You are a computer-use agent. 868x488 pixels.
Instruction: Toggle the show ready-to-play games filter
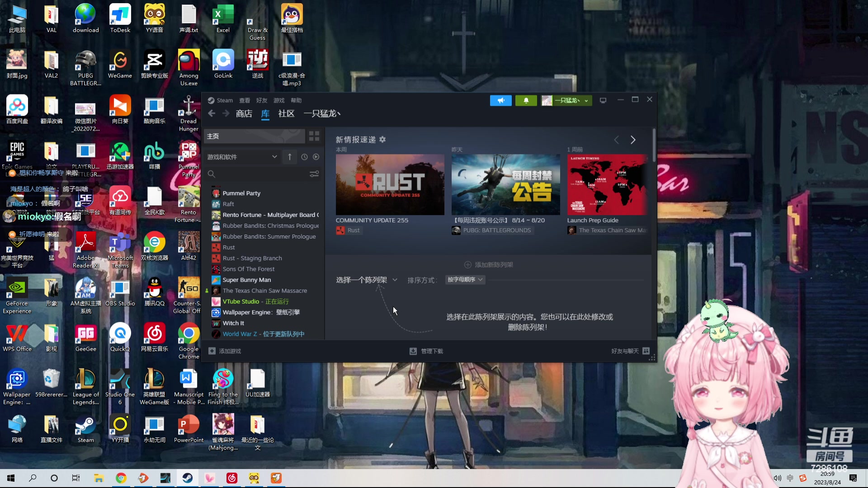click(316, 157)
